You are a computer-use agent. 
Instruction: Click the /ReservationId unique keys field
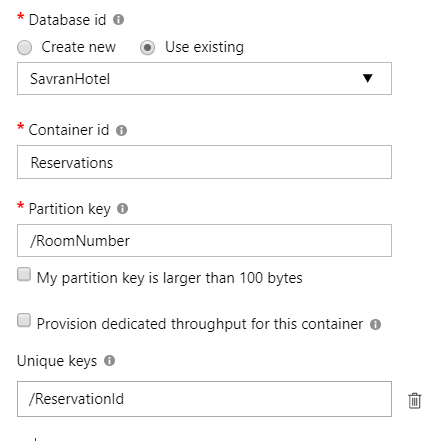(x=204, y=399)
